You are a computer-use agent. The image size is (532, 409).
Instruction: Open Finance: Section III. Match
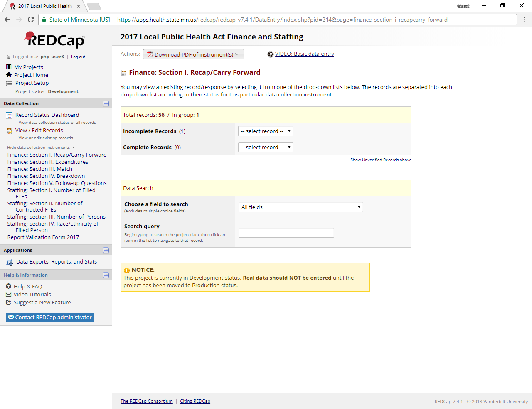(40, 169)
